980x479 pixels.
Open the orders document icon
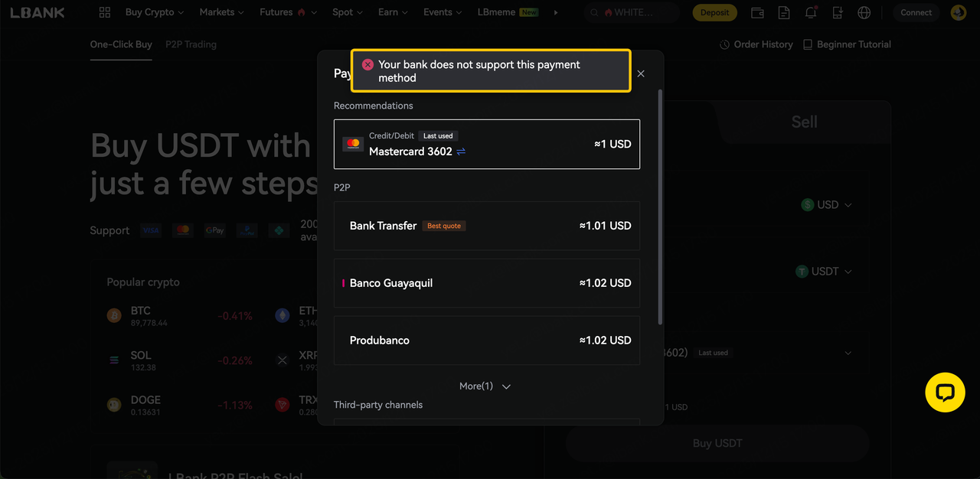pyautogui.click(x=784, y=13)
